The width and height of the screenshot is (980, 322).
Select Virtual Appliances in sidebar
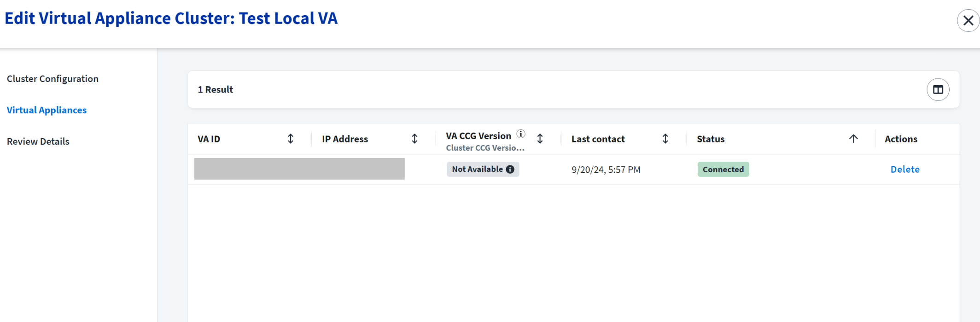(47, 110)
